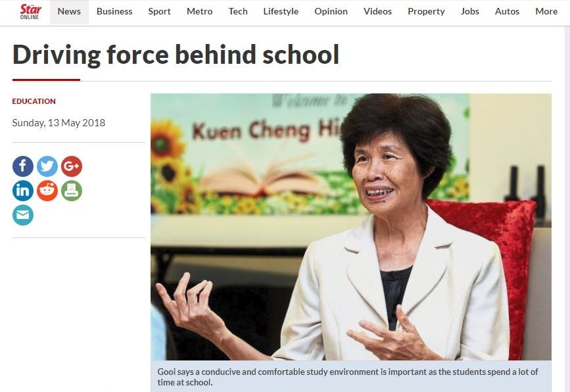Image resolution: width=570 pixels, height=392 pixels.
Task: Click the EDUCATION category link
Action: 34,101
